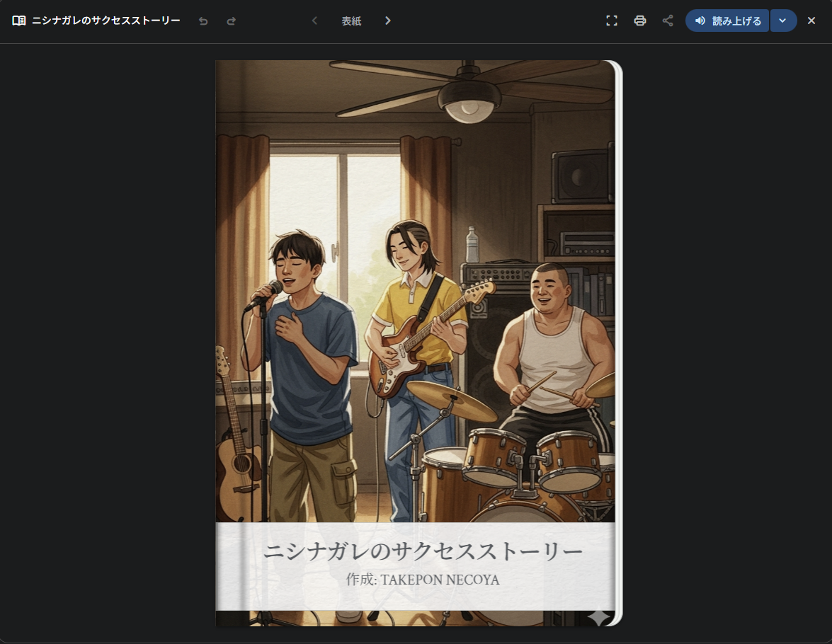Viewport: 832px width, 644px height.
Task: Click the book's right page edge
Action: point(619,340)
